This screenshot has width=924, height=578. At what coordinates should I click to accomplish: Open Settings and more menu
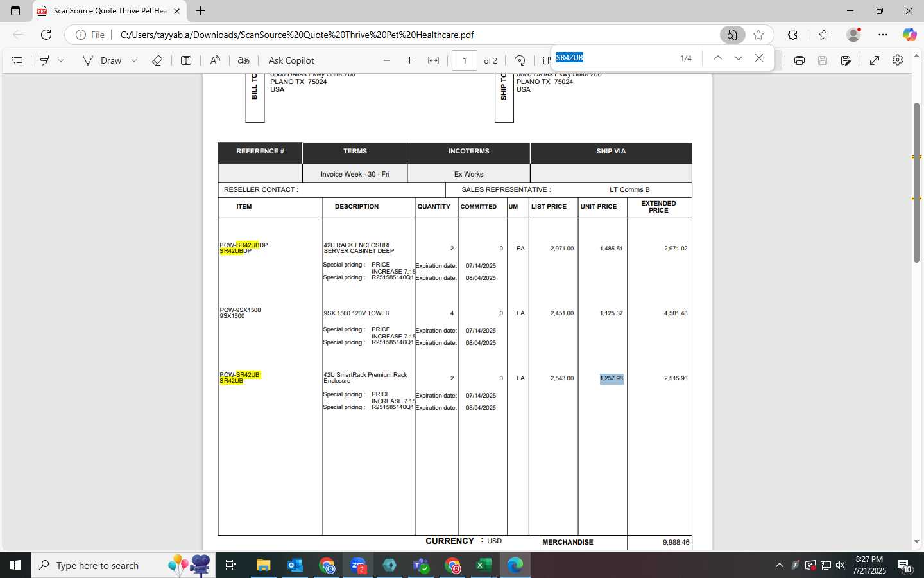pos(883,35)
